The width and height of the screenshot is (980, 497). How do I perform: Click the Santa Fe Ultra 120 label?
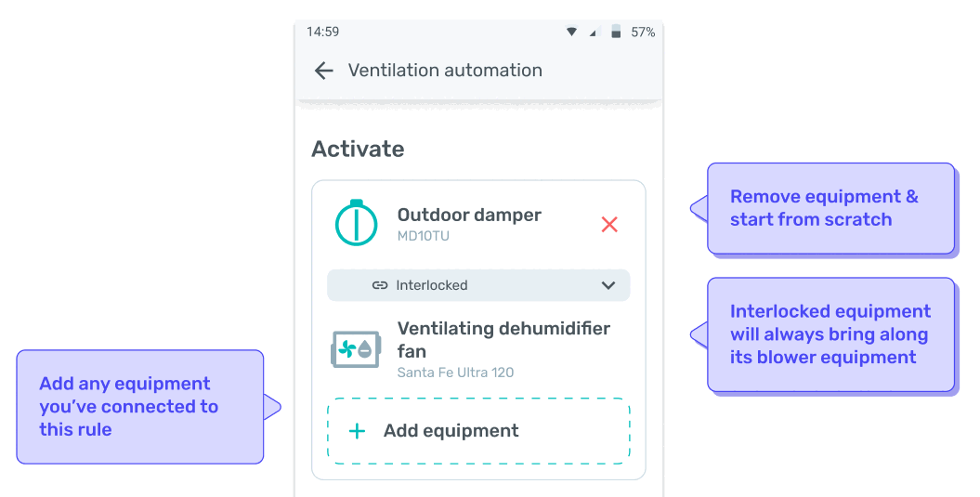click(455, 373)
